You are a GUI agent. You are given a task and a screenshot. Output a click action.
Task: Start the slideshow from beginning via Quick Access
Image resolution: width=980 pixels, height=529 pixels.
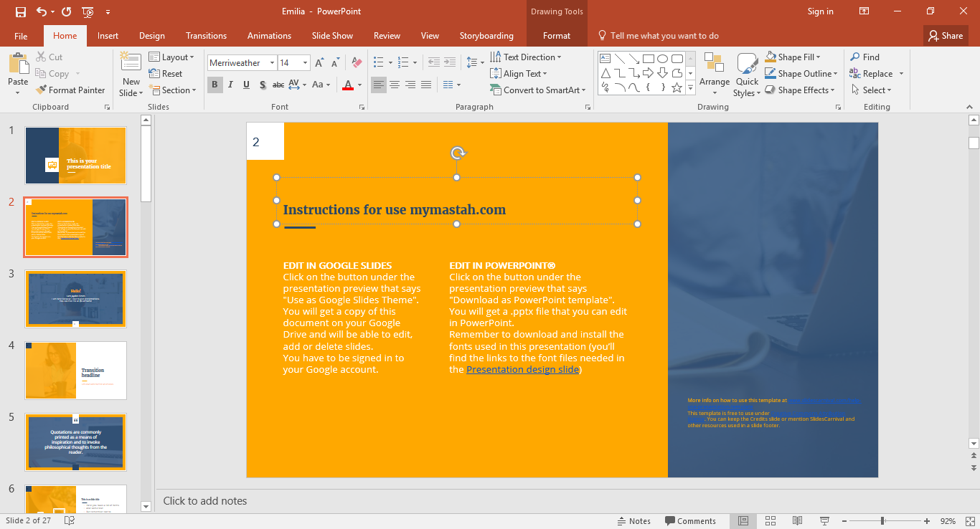[88, 11]
